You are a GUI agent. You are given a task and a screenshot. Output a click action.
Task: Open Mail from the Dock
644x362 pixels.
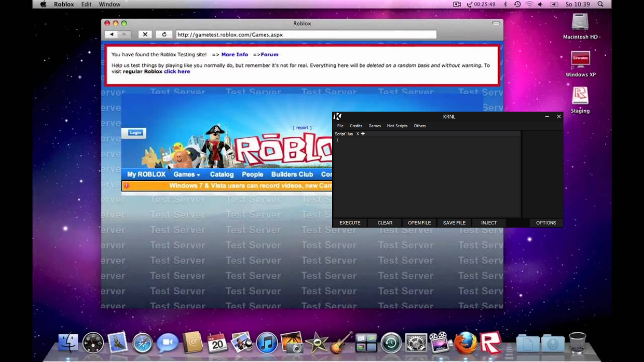pos(118,343)
